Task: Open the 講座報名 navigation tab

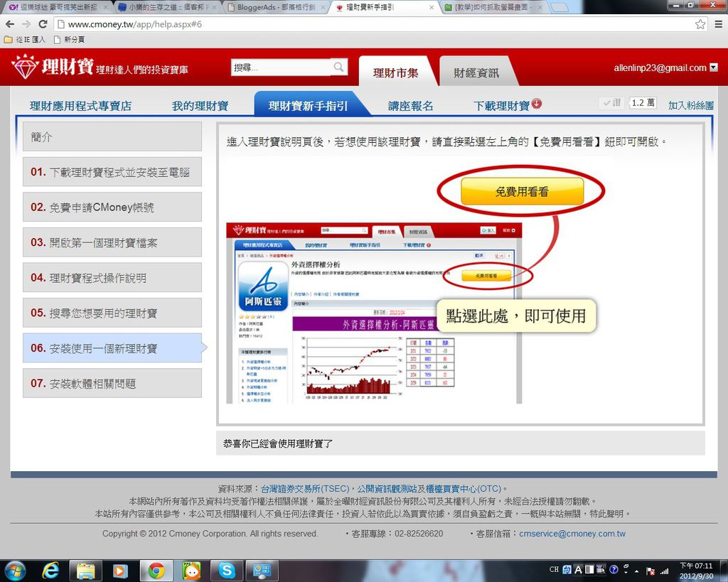Action: pos(411,106)
